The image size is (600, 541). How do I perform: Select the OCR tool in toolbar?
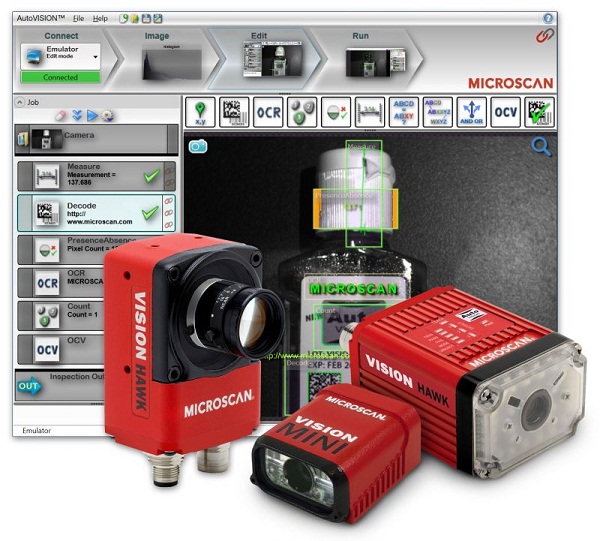coord(268,112)
